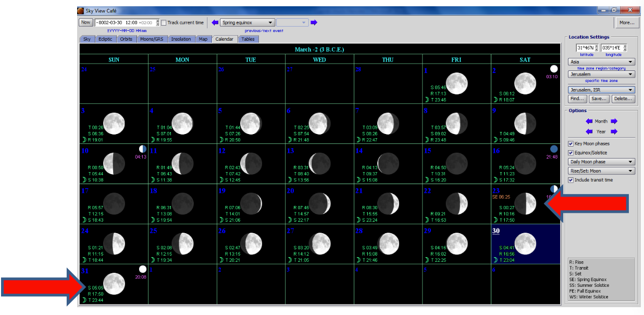Click the latitude input field
Screen dimensions: 644x315
[586, 48]
